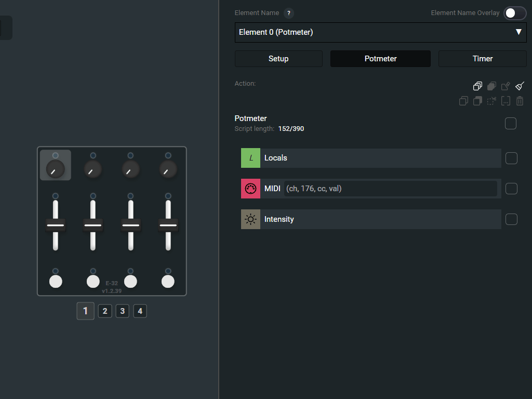Click the red MIDI action icon
532x399 pixels.
(x=250, y=189)
